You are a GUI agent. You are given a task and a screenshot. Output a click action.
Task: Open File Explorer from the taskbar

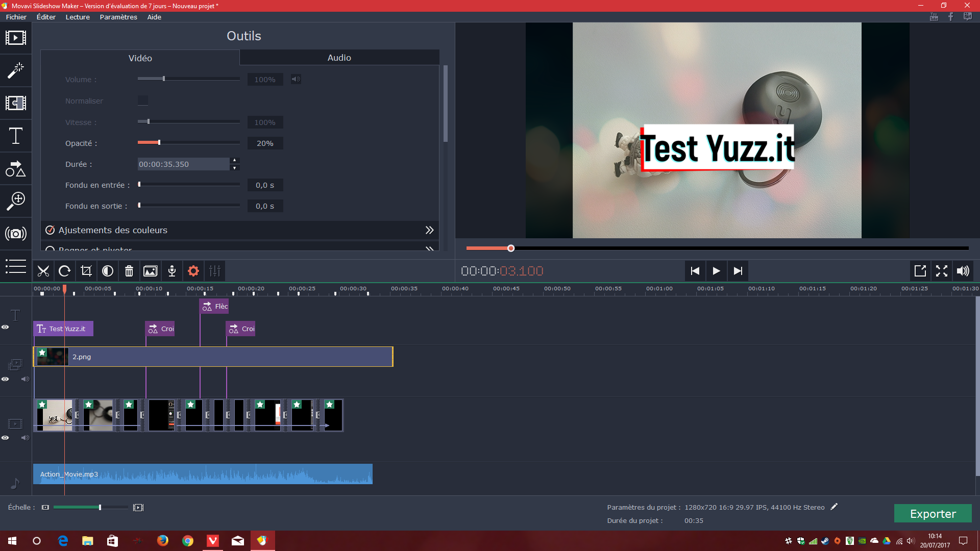(x=88, y=541)
